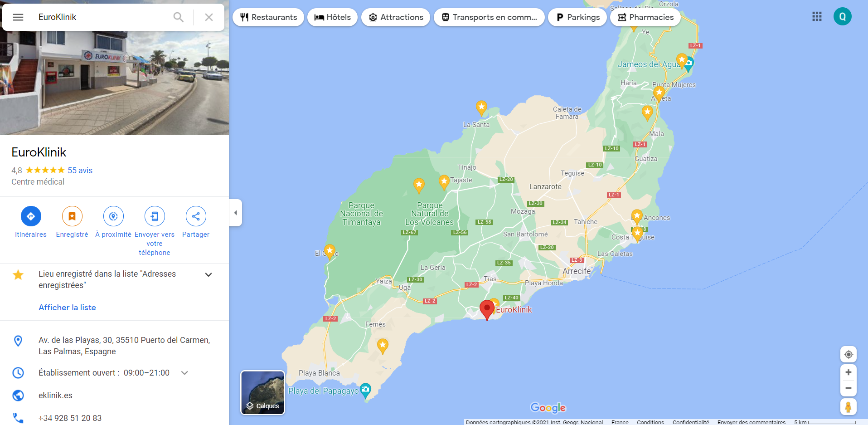Toggle the 5 km map scale

pos(824,422)
